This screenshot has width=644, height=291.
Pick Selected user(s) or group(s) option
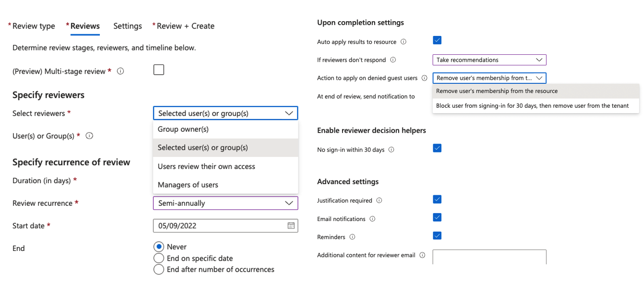tap(226, 148)
